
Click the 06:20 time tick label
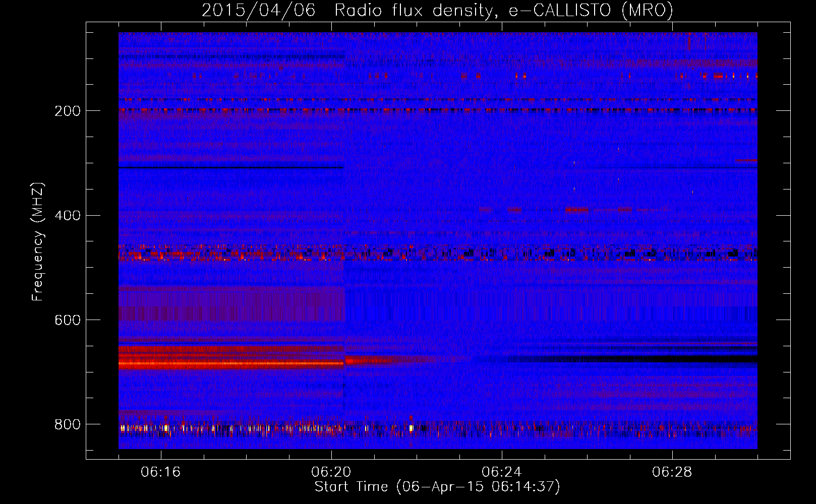[x=331, y=472]
